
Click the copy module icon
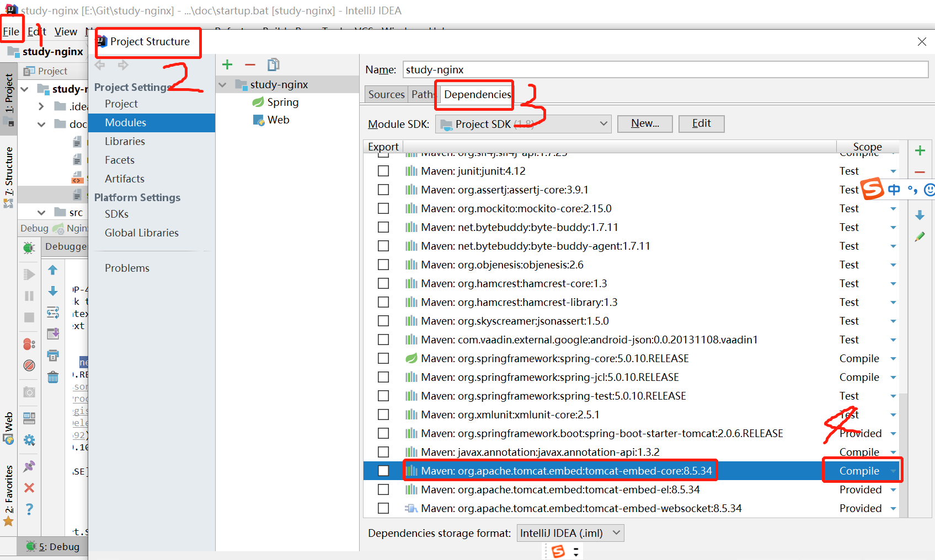point(273,64)
